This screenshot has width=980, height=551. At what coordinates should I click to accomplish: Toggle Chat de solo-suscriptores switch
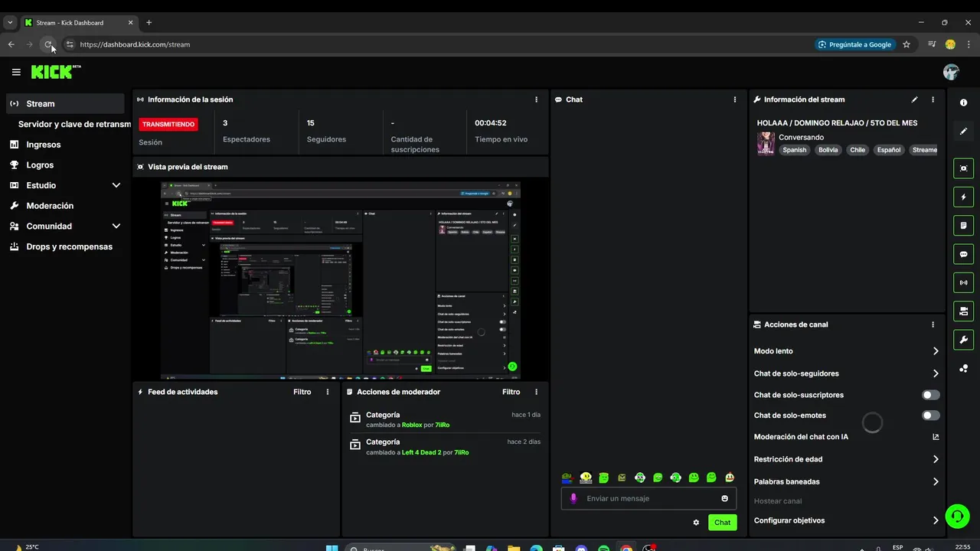tap(931, 395)
